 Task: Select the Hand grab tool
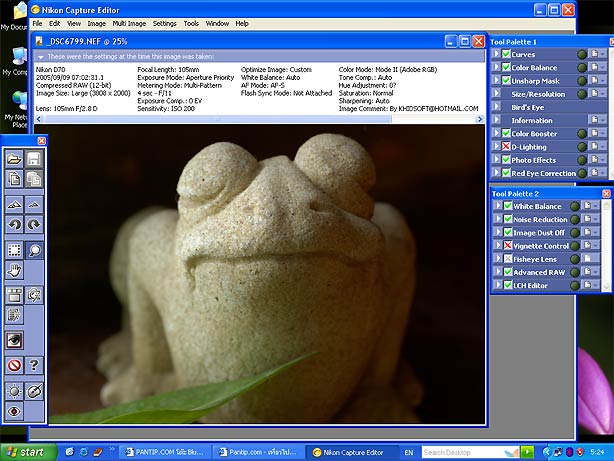[x=14, y=270]
